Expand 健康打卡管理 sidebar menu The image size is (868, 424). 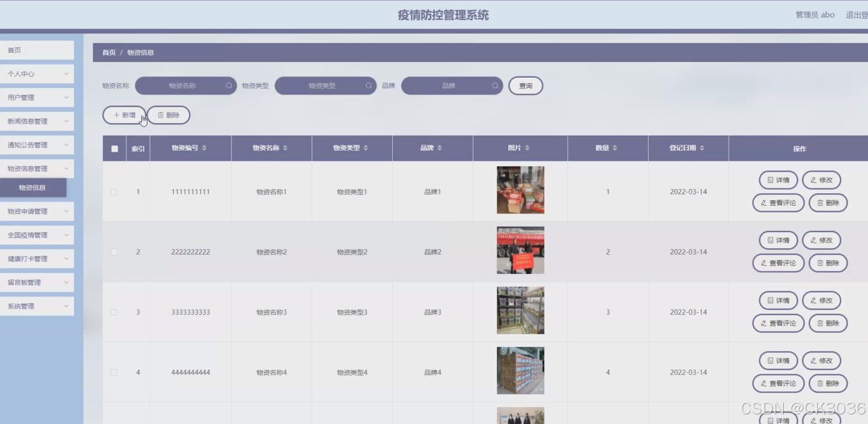(37, 259)
